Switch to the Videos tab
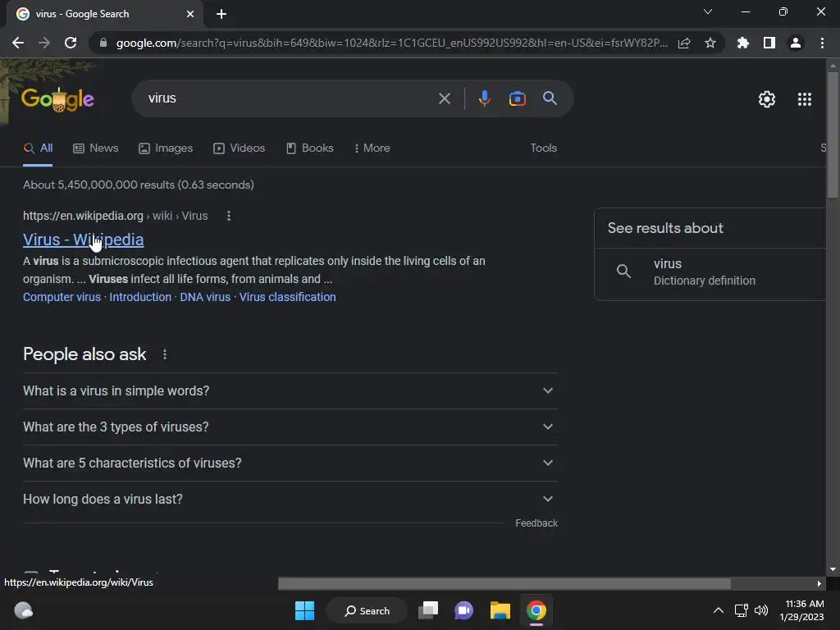The width and height of the screenshot is (840, 630). (239, 148)
